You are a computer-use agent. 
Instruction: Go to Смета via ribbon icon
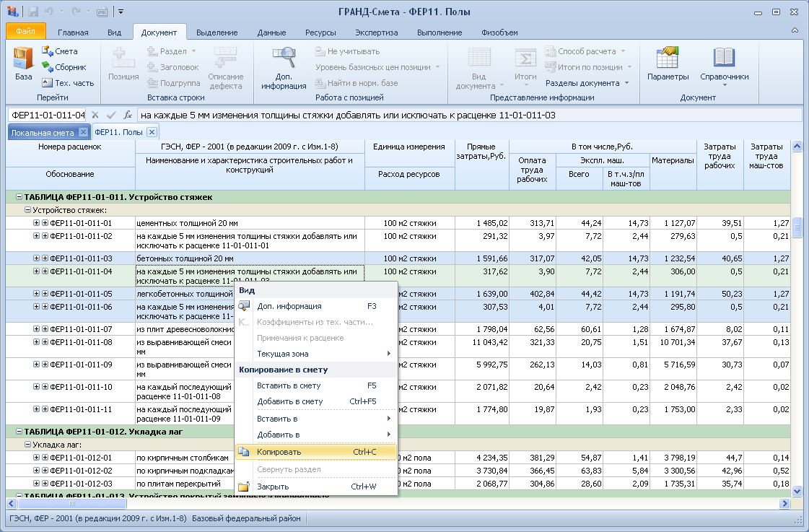click(x=60, y=51)
